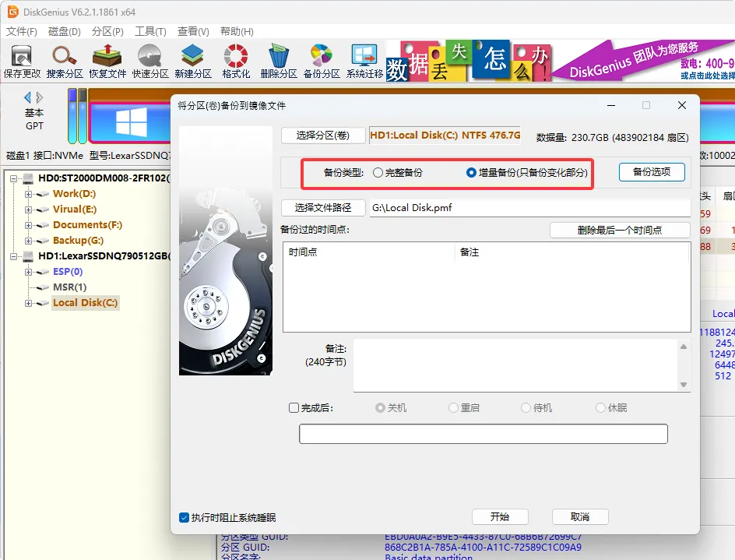
Task: Go to previous disk with left arrow
Action: pyautogui.click(x=28, y=97)
